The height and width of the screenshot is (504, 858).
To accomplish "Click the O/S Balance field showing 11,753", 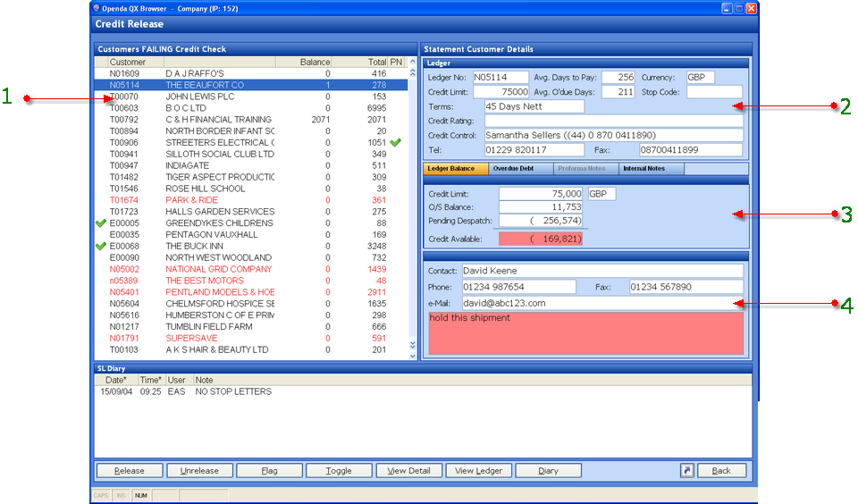I will click(541, 206).
